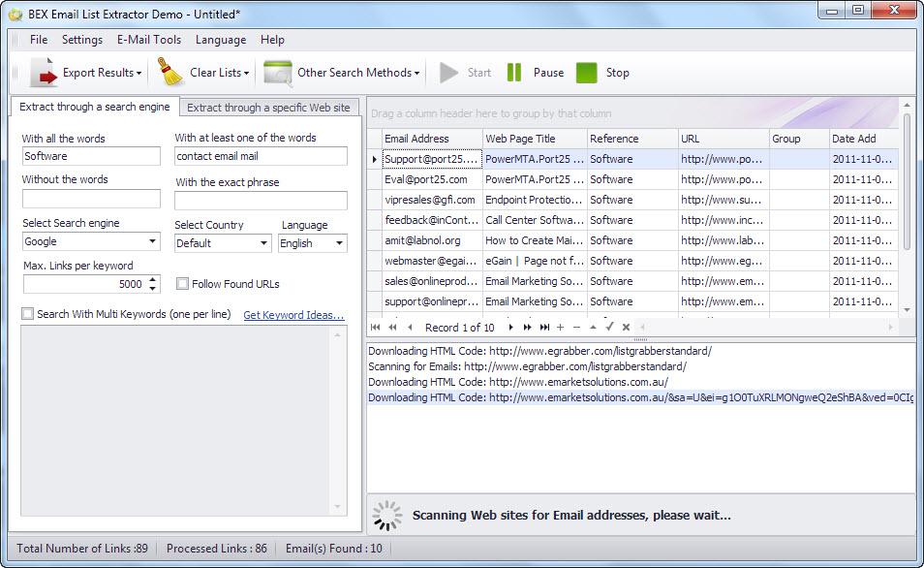The height and width of the screenshot is (568, 924).
Task: Click the Stop button label
Action: pyautogui.click(x=618, y=73)
